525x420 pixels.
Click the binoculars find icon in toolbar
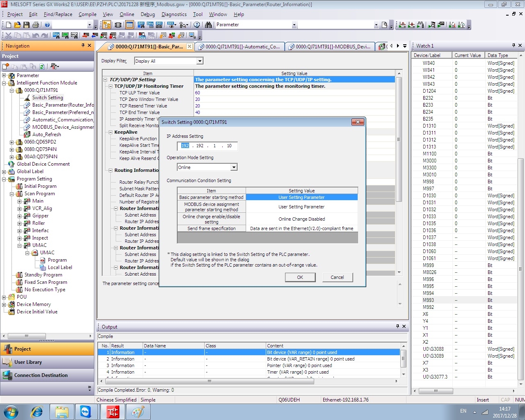pos(208,25)
